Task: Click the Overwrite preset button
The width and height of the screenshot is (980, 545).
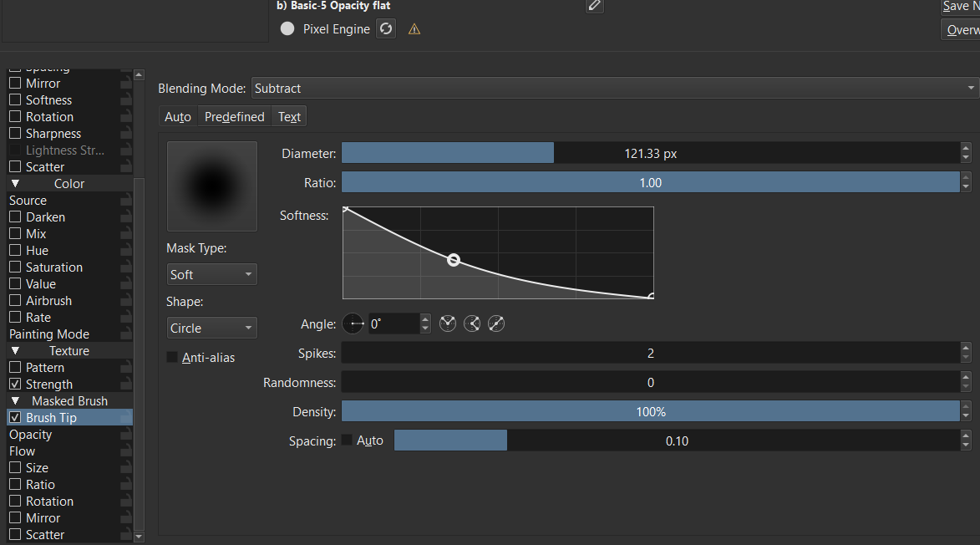Action: pos(961,30)
